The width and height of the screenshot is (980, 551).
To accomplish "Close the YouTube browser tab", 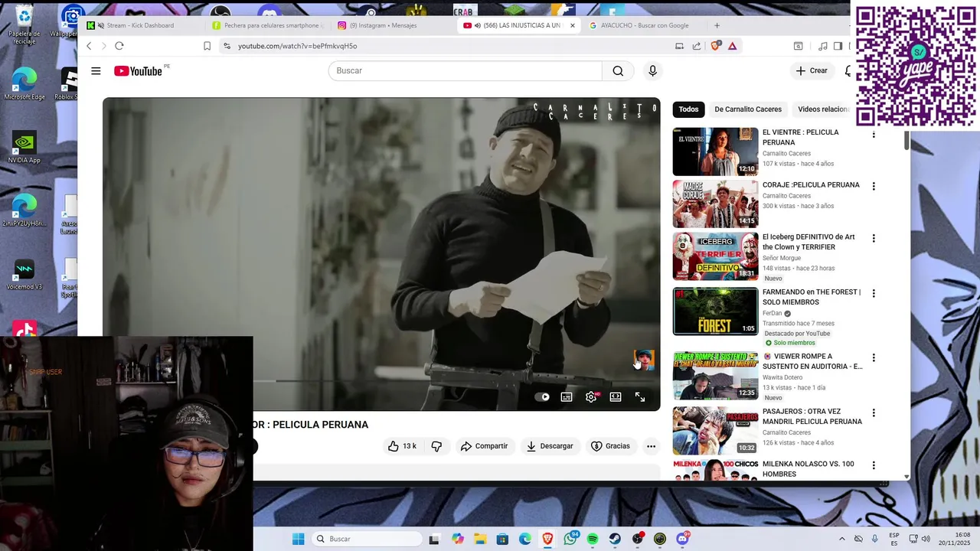I will pos(572,25).
